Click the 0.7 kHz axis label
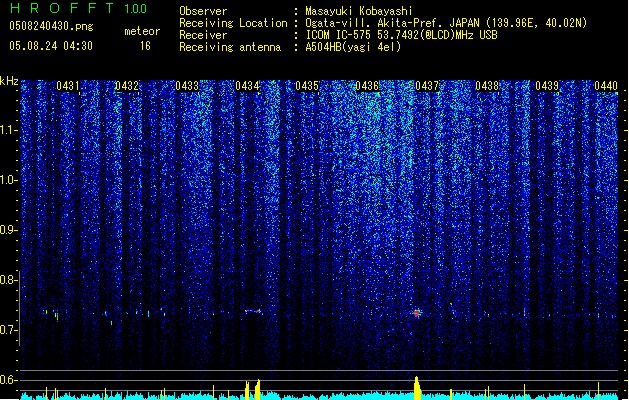Image resolution: width=629 pixels, height=400 pixels. coord(8,330)
